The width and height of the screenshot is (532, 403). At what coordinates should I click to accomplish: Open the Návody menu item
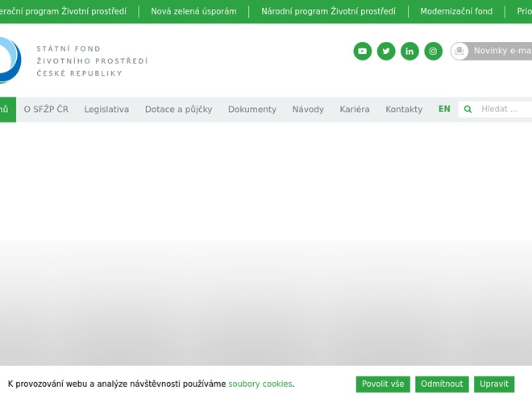pyautogui.click(x=308, y=110)
